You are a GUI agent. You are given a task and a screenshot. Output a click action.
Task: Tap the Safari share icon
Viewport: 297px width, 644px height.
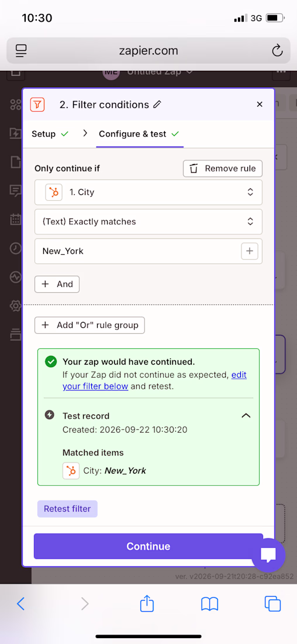pyautogui.click(x=147, y=604)
